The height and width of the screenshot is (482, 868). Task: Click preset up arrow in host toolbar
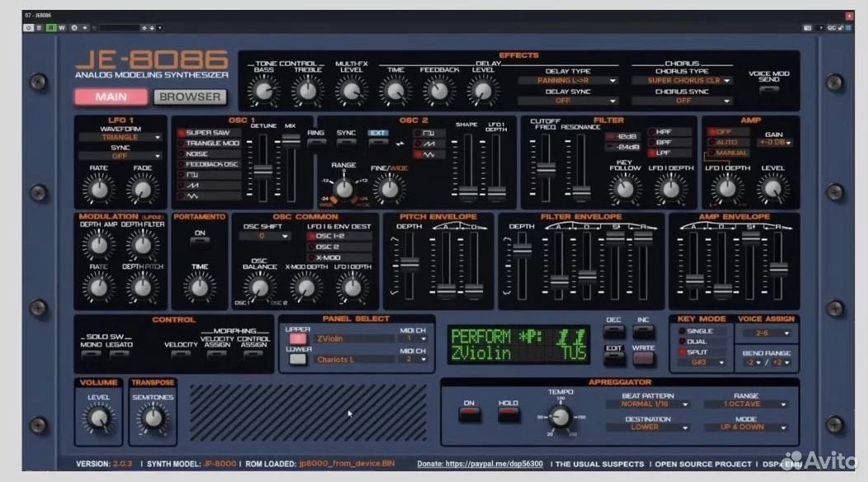pos(144,28)
